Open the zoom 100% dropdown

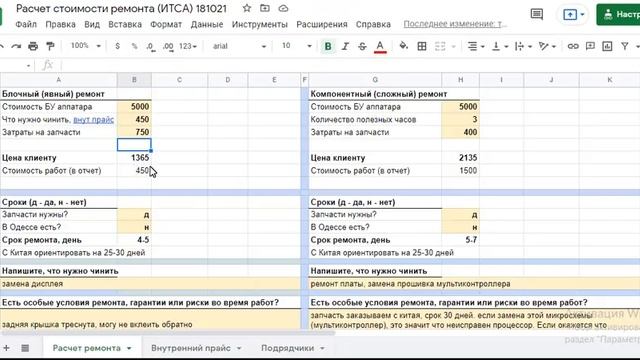[85, 46]
